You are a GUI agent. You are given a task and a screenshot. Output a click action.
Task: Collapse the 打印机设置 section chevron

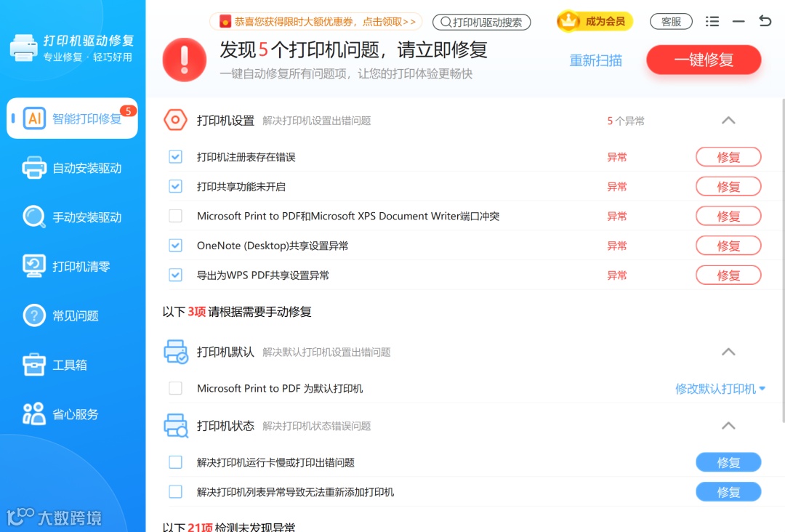tap(728, 120)
